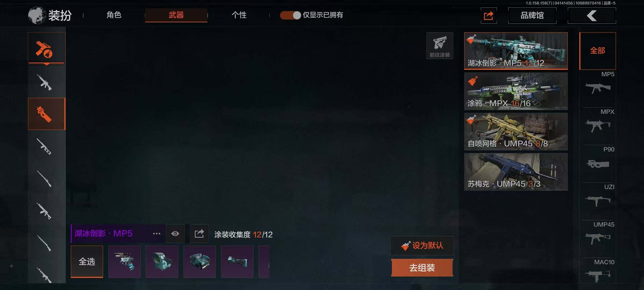Click the share icon beside 湖冰倒影 MP5

[199, 234]
